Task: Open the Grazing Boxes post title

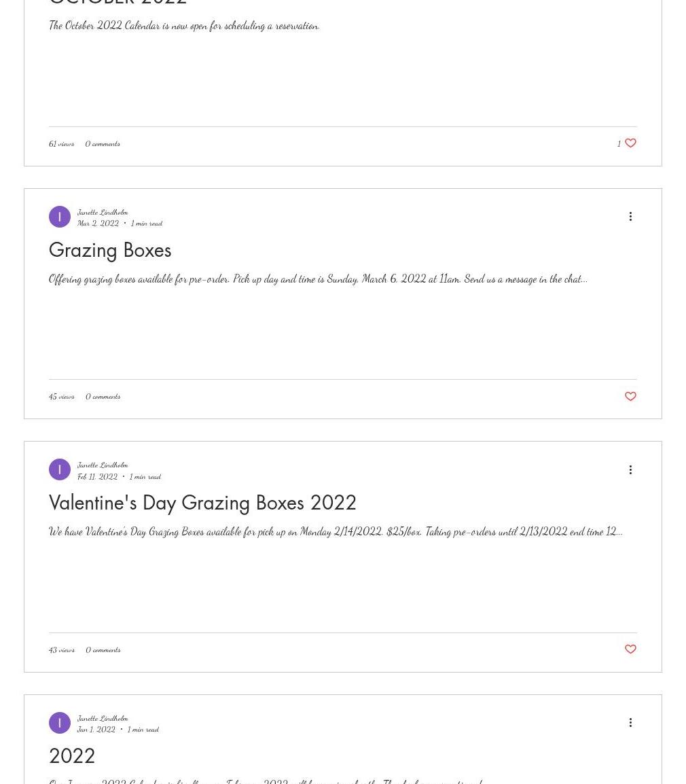Action: [110, 251]
